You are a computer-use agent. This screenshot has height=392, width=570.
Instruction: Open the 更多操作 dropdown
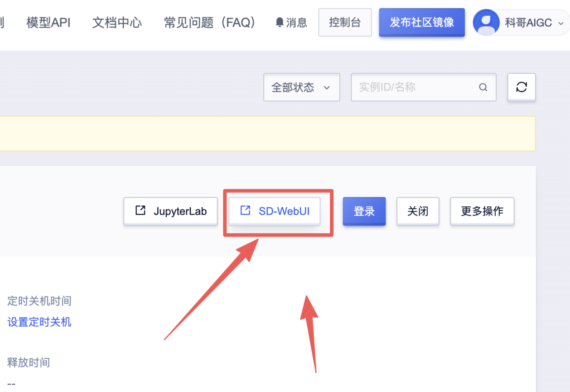[x=482, y=211]
